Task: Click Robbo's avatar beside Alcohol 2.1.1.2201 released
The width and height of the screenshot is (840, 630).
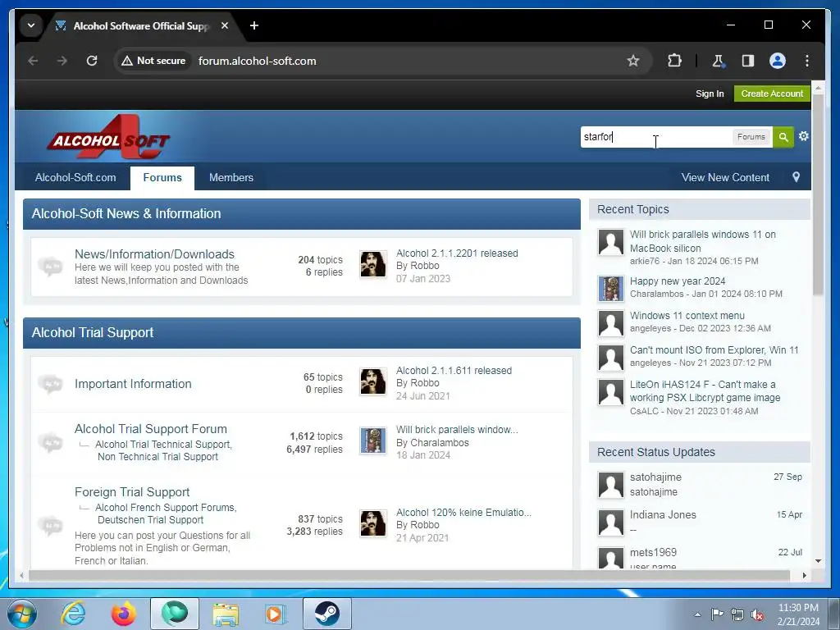Action: tap(373, 265)
